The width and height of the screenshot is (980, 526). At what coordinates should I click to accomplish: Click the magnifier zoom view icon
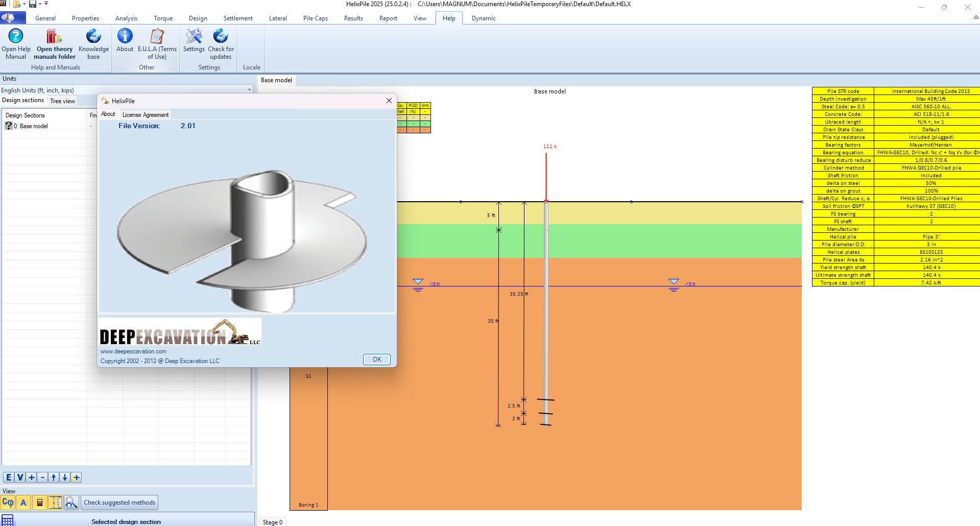click(x=71, y=503)
